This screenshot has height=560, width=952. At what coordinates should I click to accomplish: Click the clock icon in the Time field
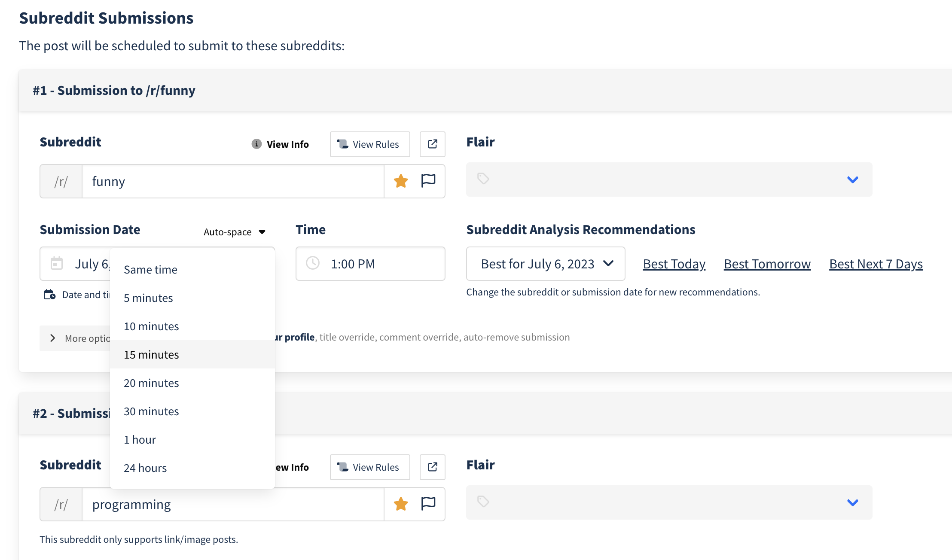(312, 263)
